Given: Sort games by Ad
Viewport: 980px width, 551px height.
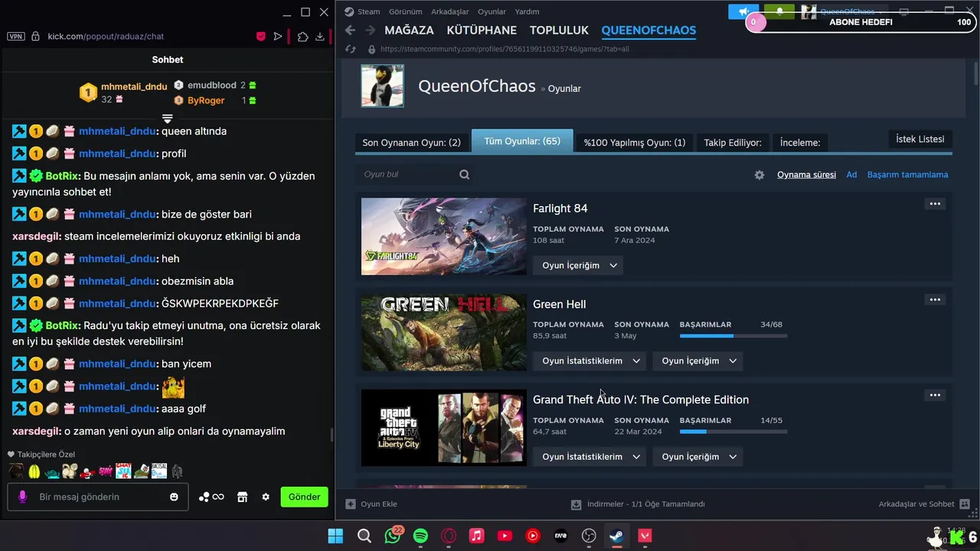Looking at the screenshot, I should click(851, 174).
